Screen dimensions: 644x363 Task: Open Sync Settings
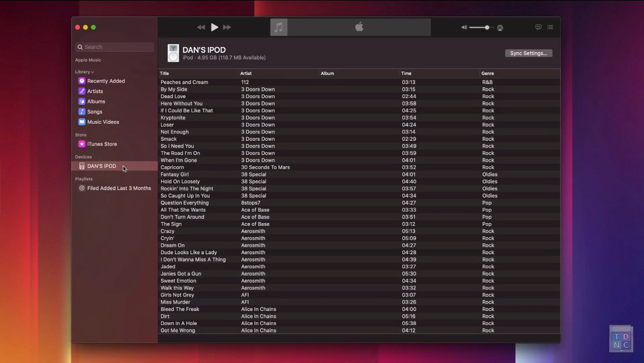(528, 53)
